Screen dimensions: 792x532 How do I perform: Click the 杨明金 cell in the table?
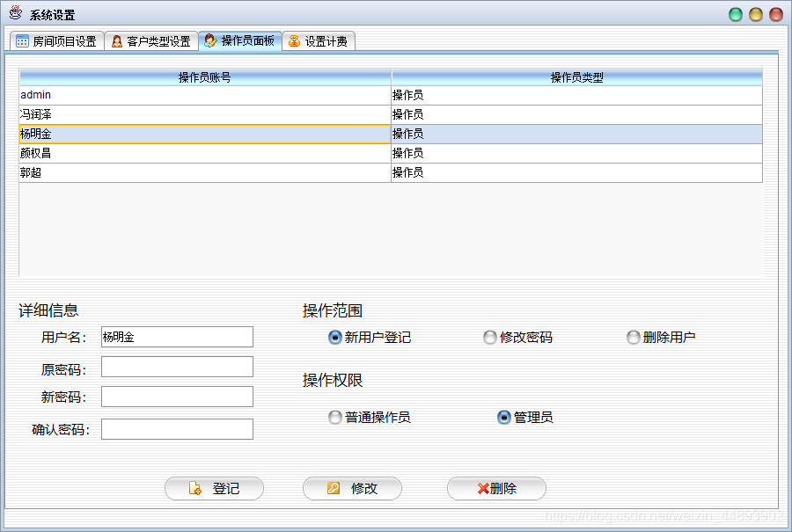[x=205, y=135]
